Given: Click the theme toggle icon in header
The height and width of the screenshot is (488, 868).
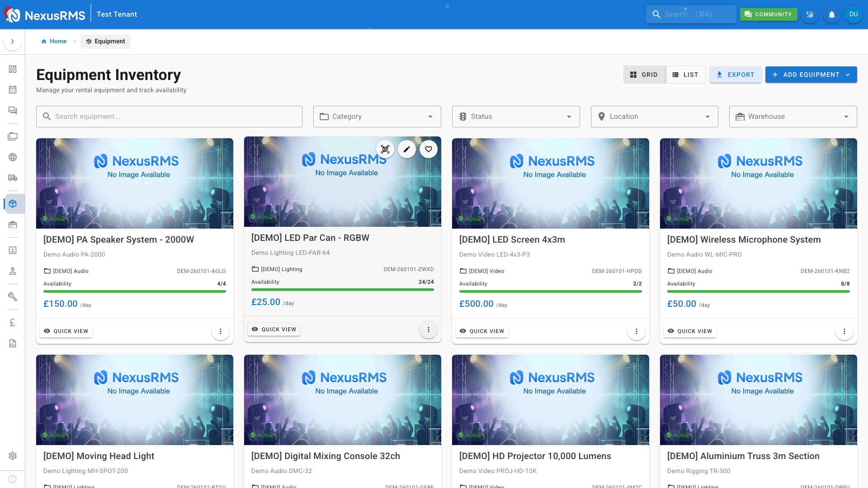Looking at the screenshot, I should (810, 14).
